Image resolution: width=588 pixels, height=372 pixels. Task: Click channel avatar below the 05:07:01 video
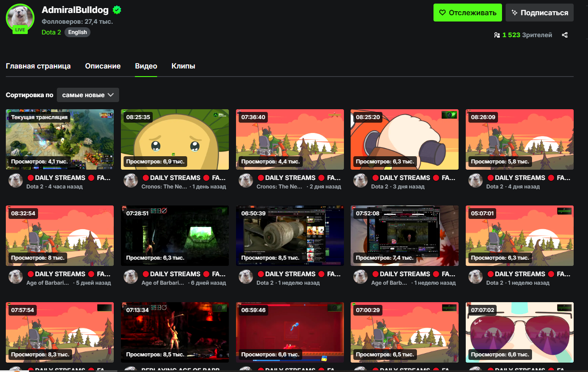tap(476, 277)
